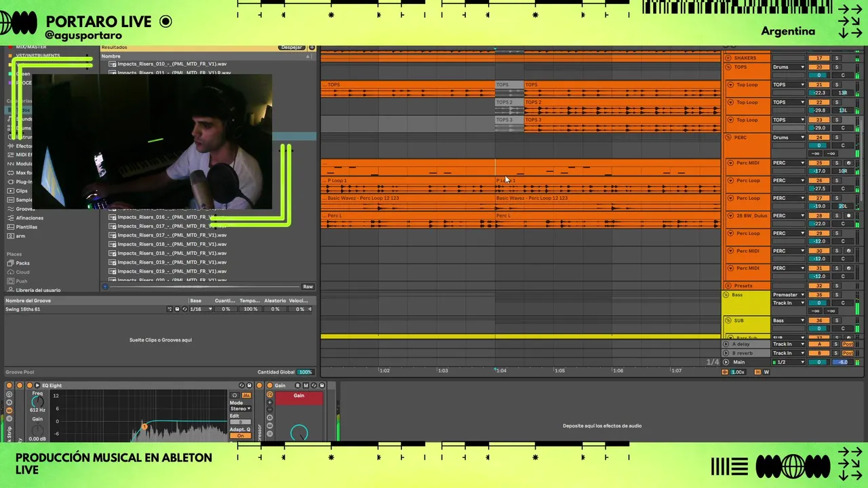Viewport: 868px width, 488px height.
Task: Click browser preview headphone icon
Action: click(105, 287)
